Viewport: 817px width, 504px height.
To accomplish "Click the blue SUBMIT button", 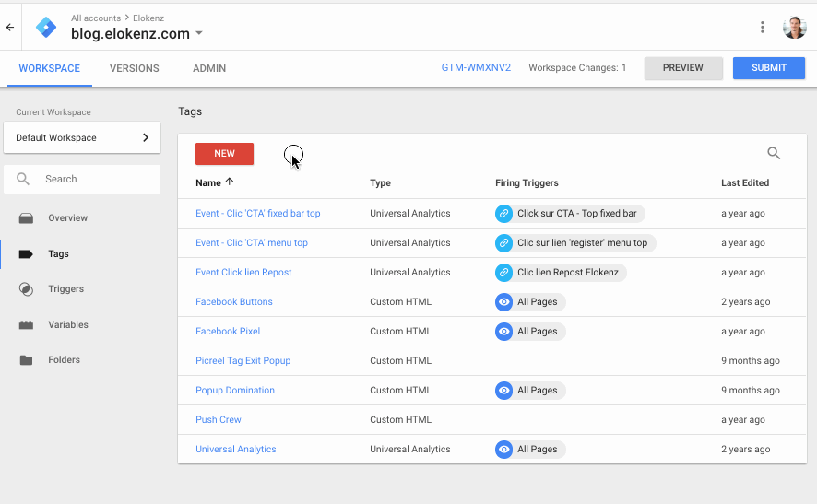I will pyautogui.click(x=768, y=67).
